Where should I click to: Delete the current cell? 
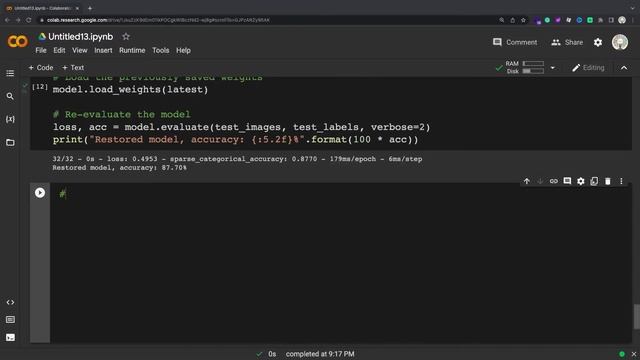(607, 181)
